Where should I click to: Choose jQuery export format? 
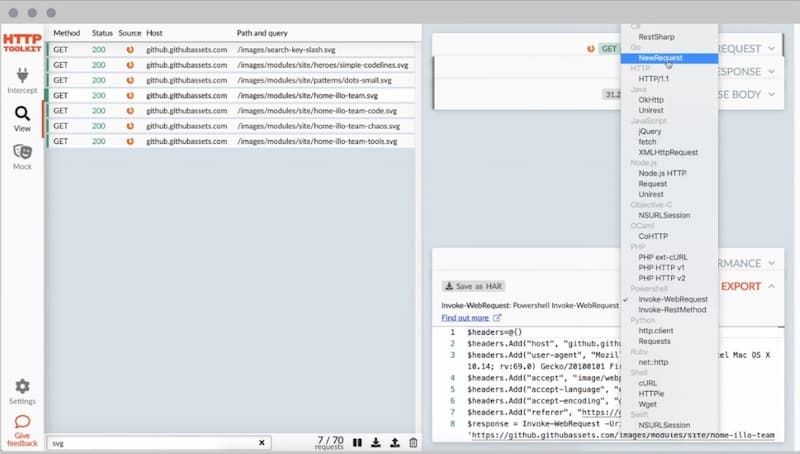pos(649,131)
